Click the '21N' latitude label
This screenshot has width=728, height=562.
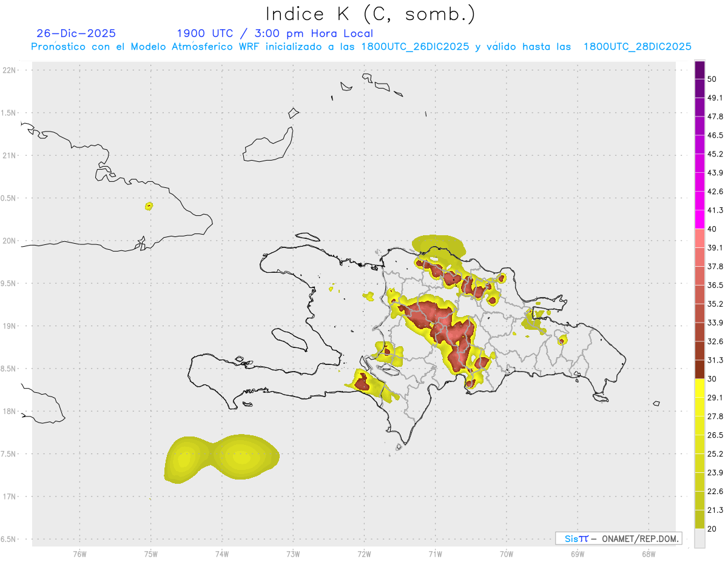pos(9,156)
